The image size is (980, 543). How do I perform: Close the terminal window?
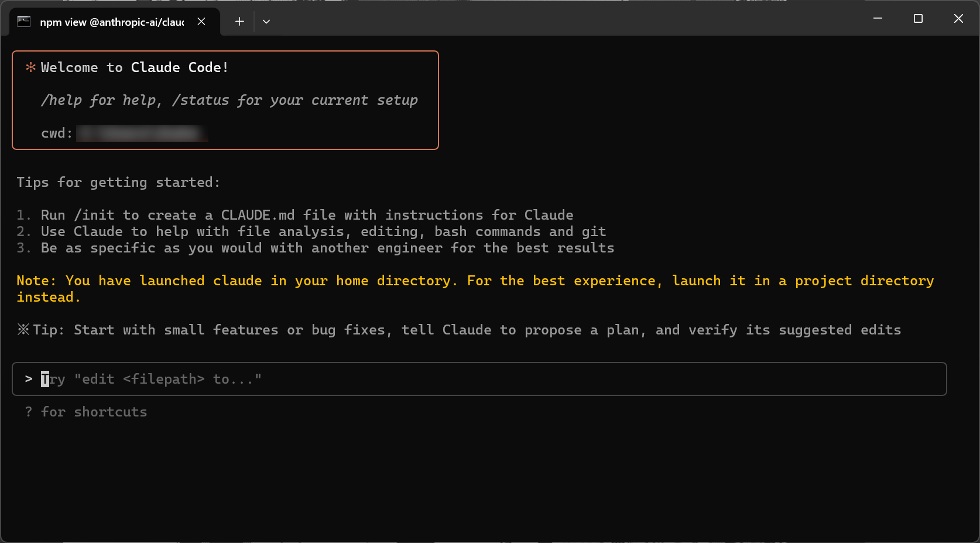pos(958,19)
